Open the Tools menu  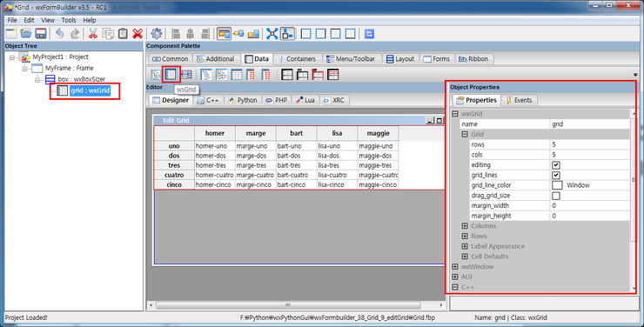[x=69, y=20]
